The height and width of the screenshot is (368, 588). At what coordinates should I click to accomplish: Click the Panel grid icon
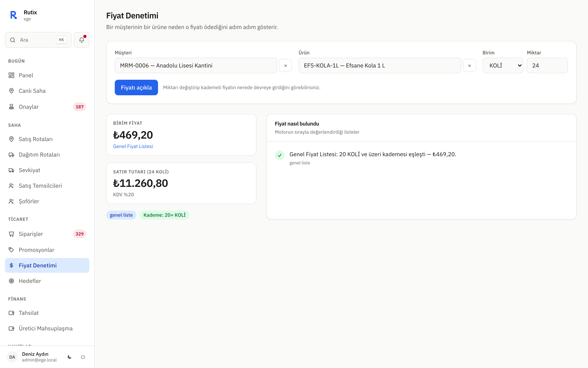point(11,75)
